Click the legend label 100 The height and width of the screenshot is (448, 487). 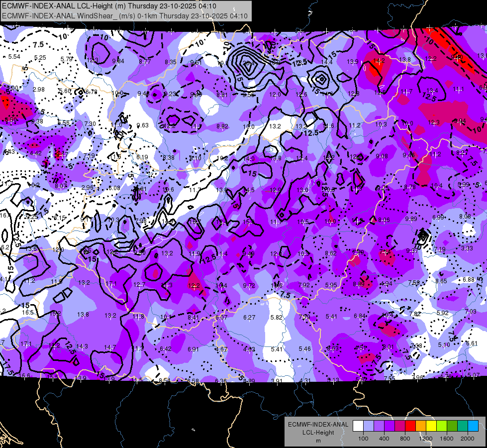(363, 439)
